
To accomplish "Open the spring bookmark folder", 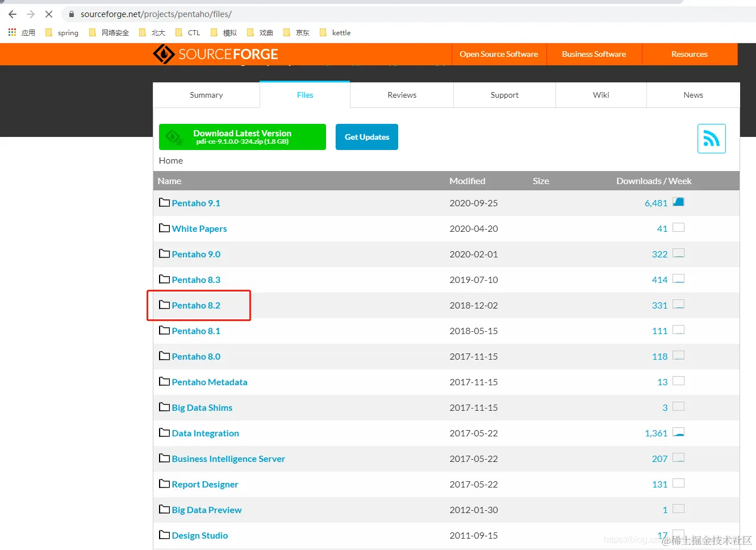I will (62, 32).
